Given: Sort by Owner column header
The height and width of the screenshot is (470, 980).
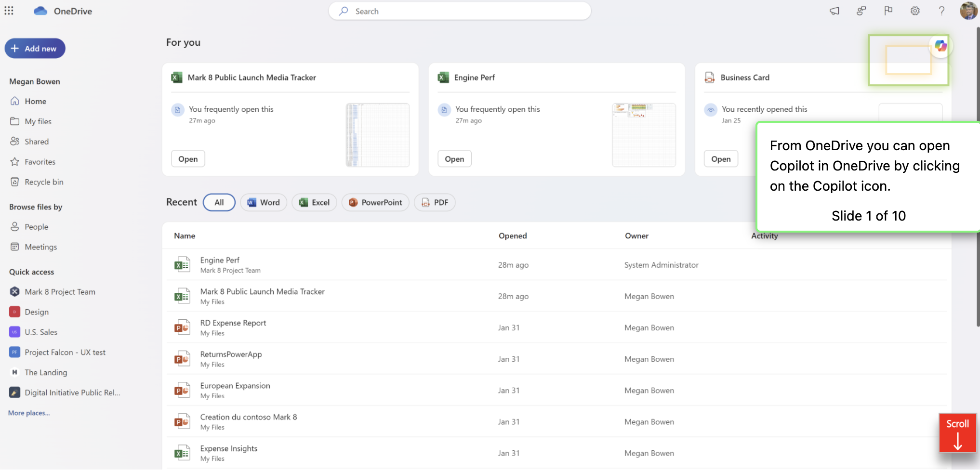Looking at the screenshot, I should [636, 236].
